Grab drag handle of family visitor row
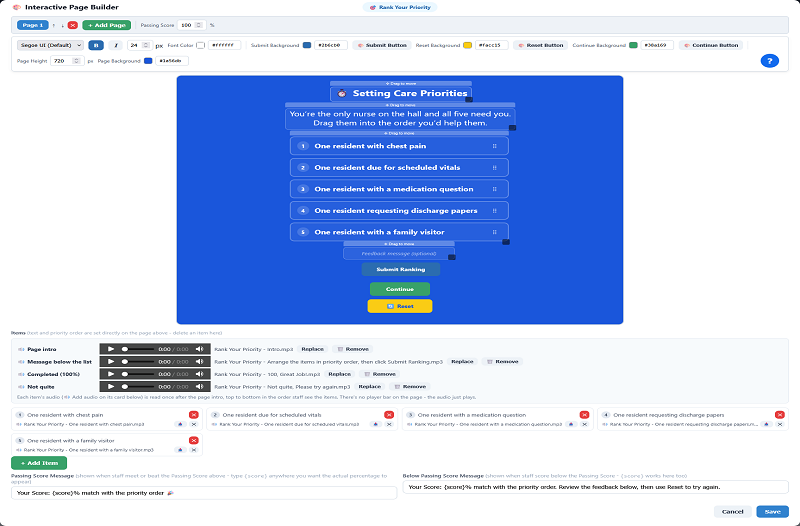 [x=494, y=232]
